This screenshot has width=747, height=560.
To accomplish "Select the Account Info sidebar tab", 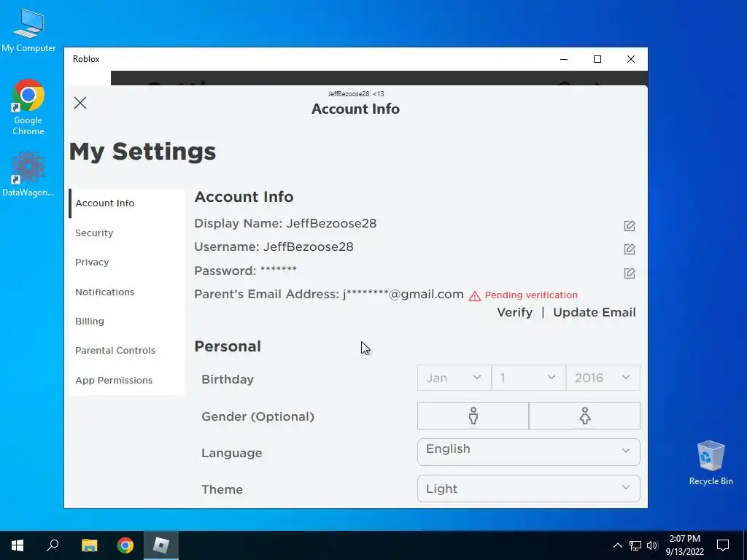I will tap(127, 203).
